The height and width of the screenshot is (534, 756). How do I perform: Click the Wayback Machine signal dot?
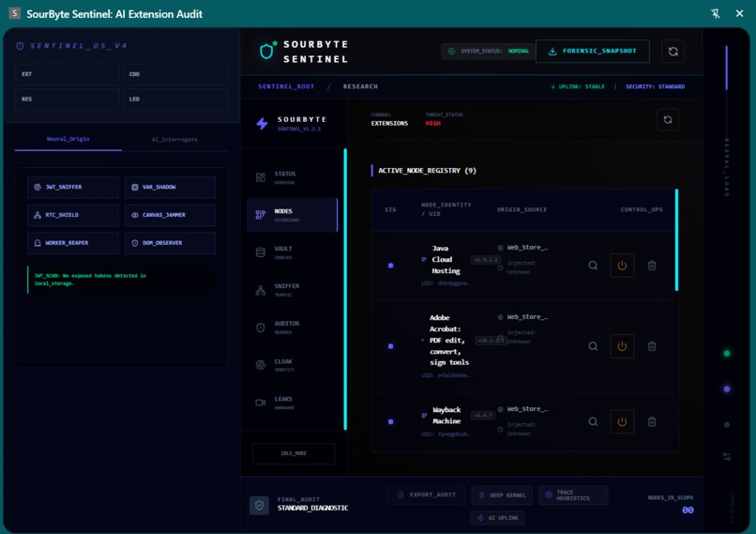[x=391, y=422]
